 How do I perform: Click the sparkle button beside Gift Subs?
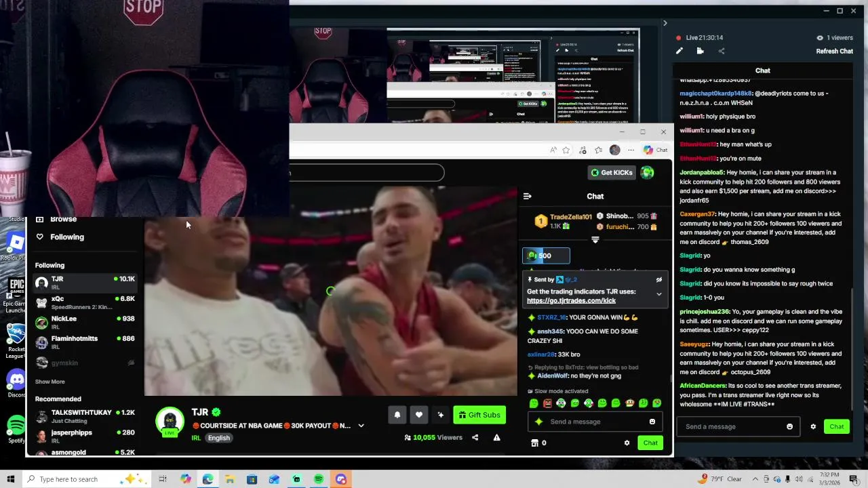[441, 415]
